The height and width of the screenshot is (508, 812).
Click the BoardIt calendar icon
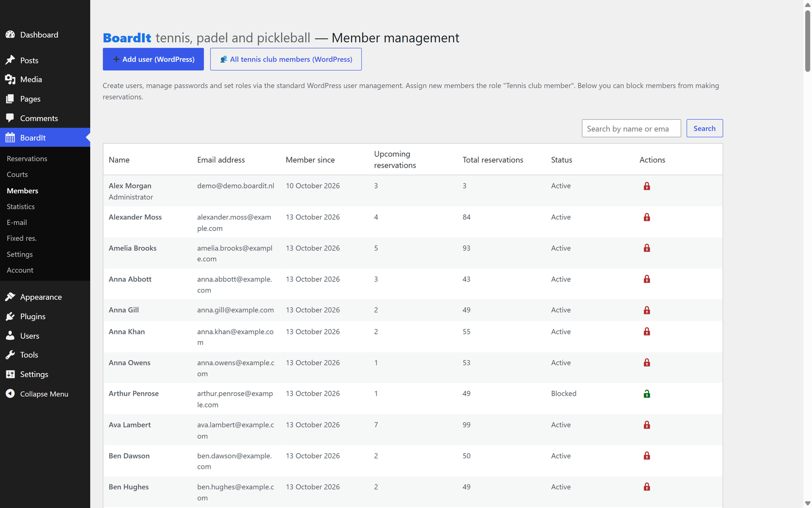pyautogui.click(x=10, y=138)
